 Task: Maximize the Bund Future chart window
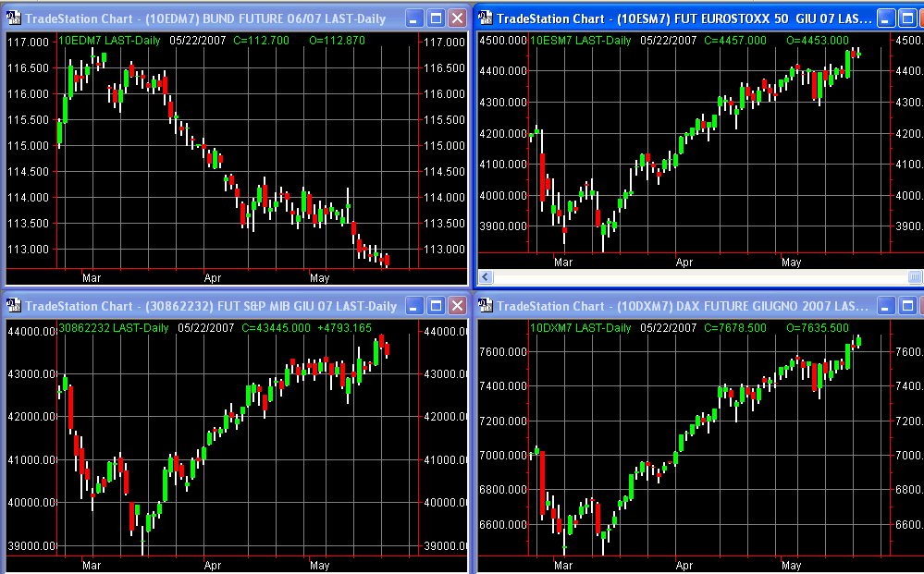437,18
